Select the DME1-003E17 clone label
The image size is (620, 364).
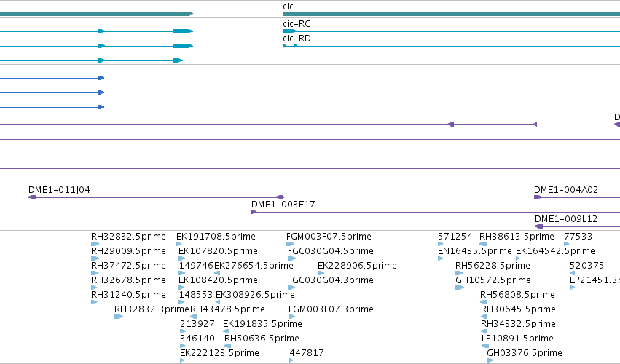coord(283,205)
